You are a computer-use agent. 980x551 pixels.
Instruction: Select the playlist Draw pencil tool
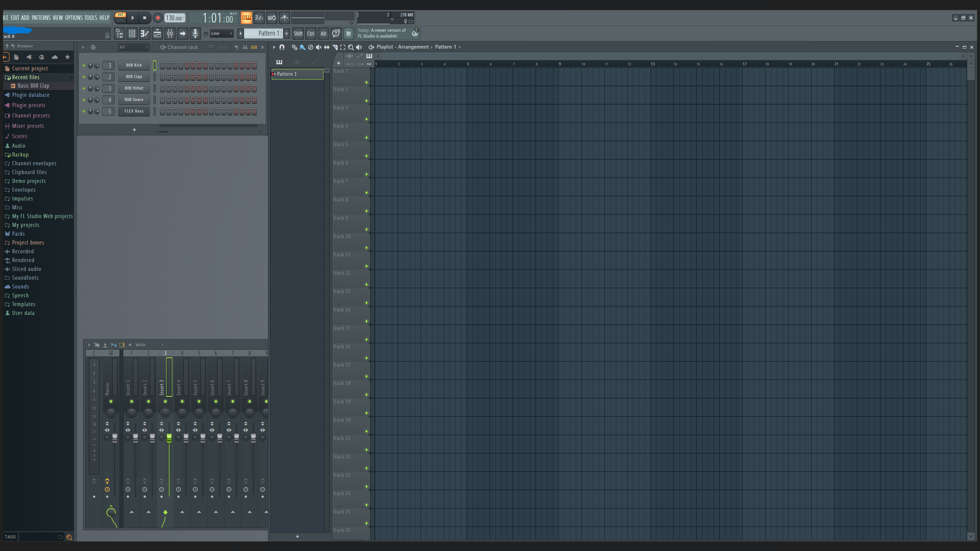pos(294,47)
